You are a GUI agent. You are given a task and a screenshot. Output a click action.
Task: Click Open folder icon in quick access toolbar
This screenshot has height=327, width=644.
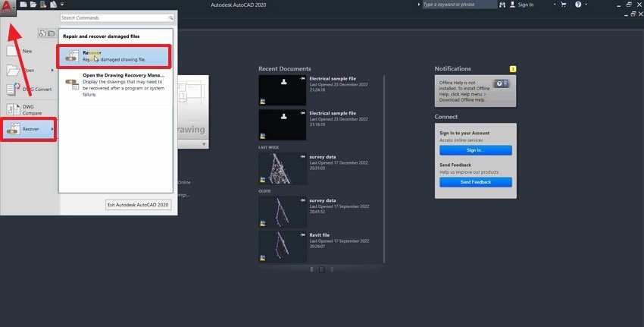(x=33, y=5)
